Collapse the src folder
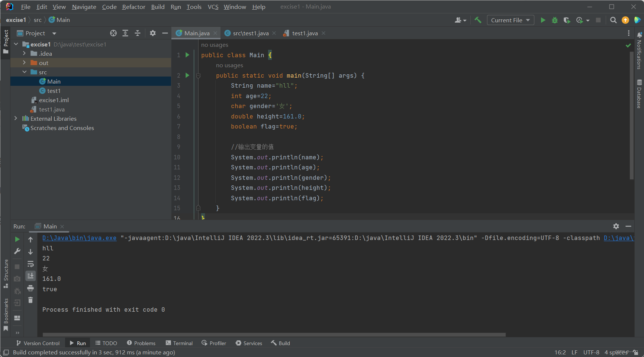Screen dimensions: 644x357 24,72
